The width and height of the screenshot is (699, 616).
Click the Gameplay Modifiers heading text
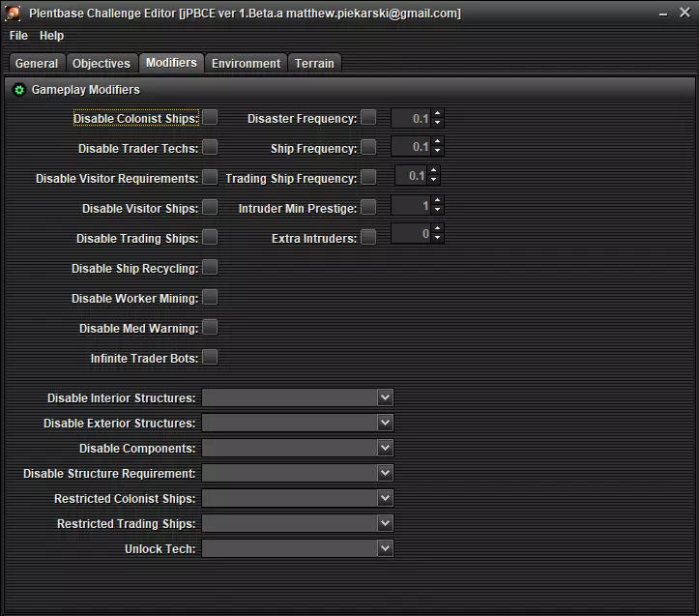pyautogui.click(x=86, y=90)
